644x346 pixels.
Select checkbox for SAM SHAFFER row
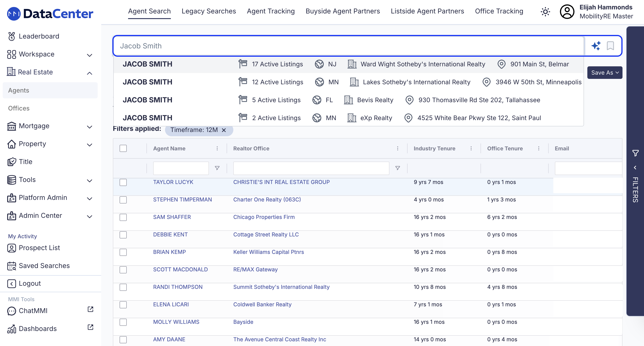click(x=123, y=217)
